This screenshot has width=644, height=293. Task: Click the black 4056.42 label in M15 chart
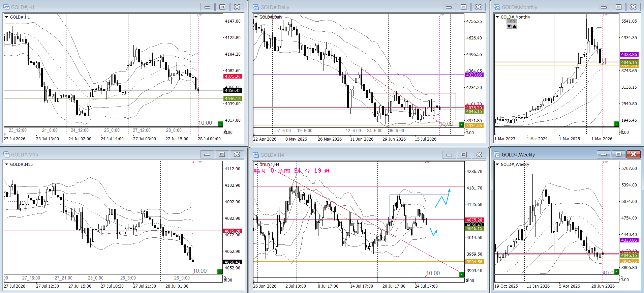(x=233, y=262)
